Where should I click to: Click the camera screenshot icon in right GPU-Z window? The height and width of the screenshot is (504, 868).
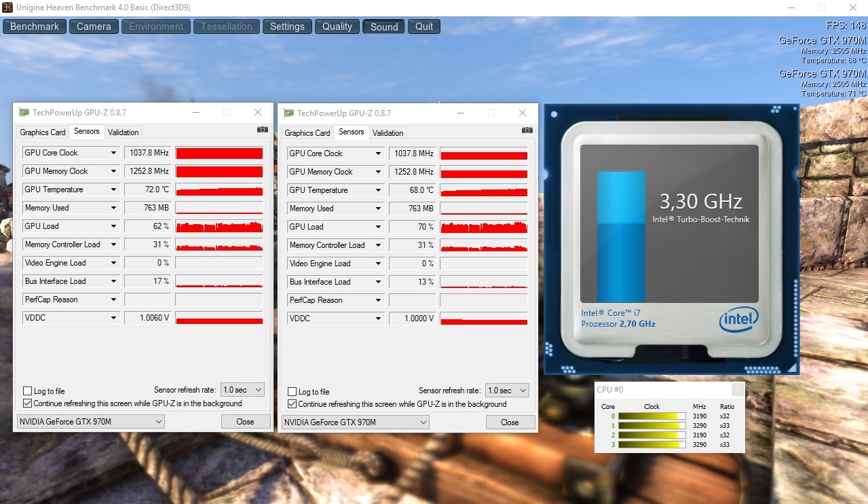tap(527, 130)
